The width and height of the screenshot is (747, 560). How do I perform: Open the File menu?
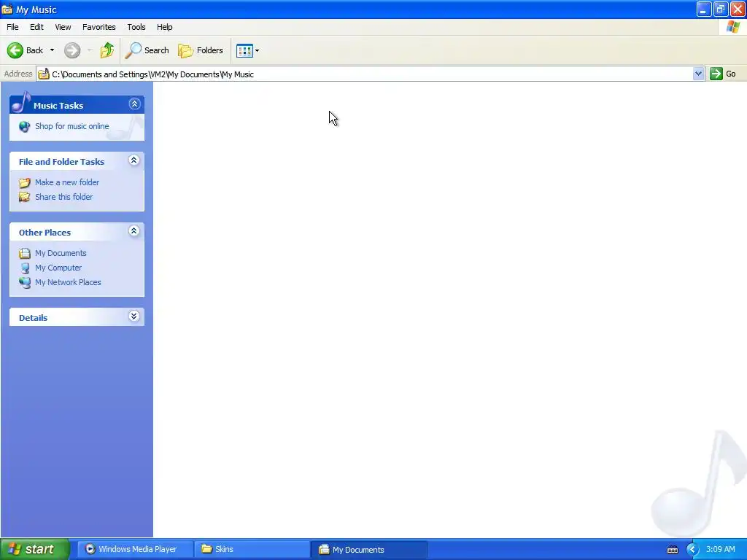coord(12,27)
